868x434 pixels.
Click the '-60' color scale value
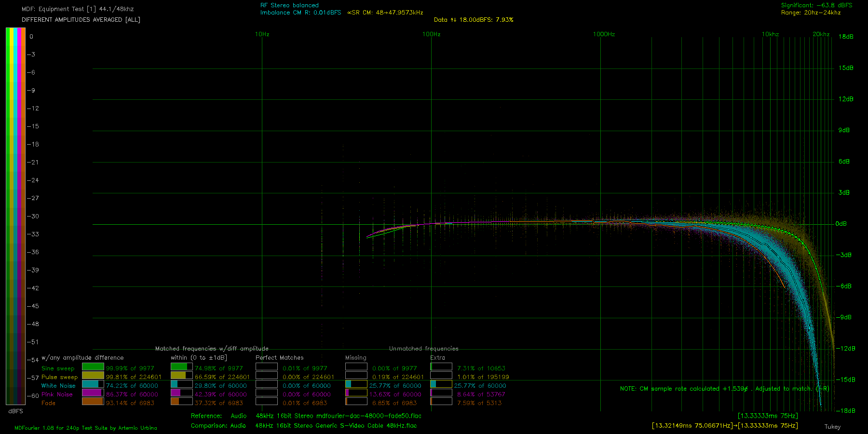click(33, 396)
